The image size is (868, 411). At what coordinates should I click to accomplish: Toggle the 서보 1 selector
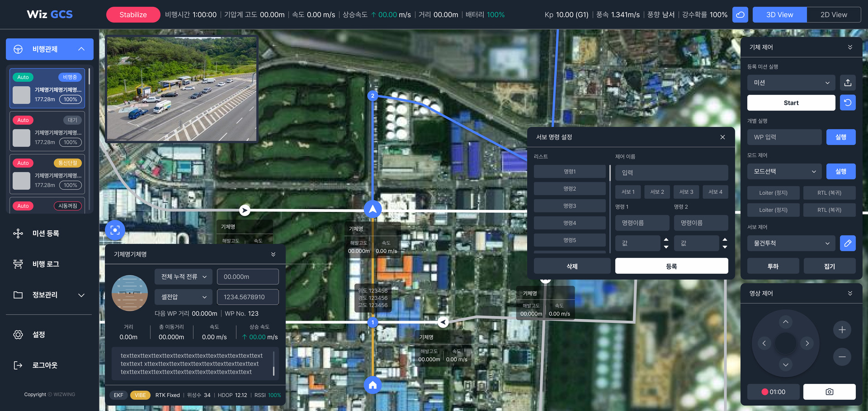[628, 192]
